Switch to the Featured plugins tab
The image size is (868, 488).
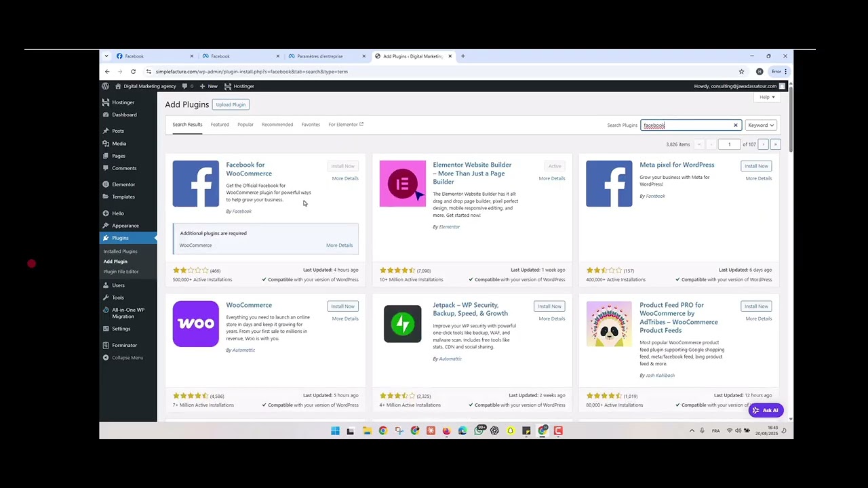[220, 125]
